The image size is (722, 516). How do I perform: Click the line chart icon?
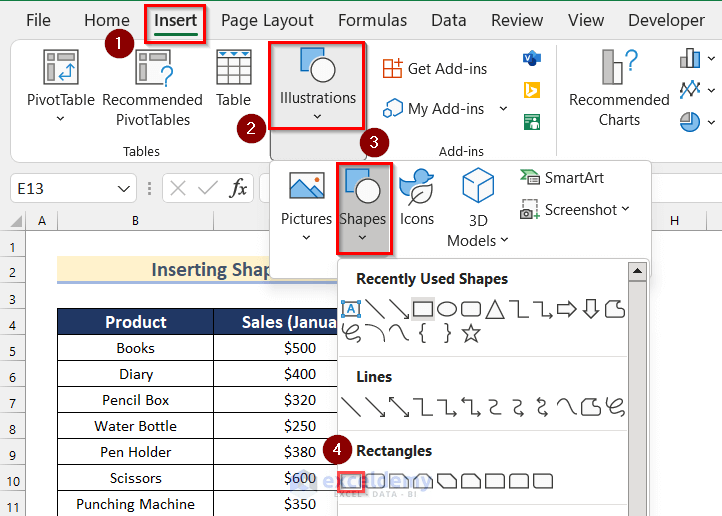(x=690, y=89)
